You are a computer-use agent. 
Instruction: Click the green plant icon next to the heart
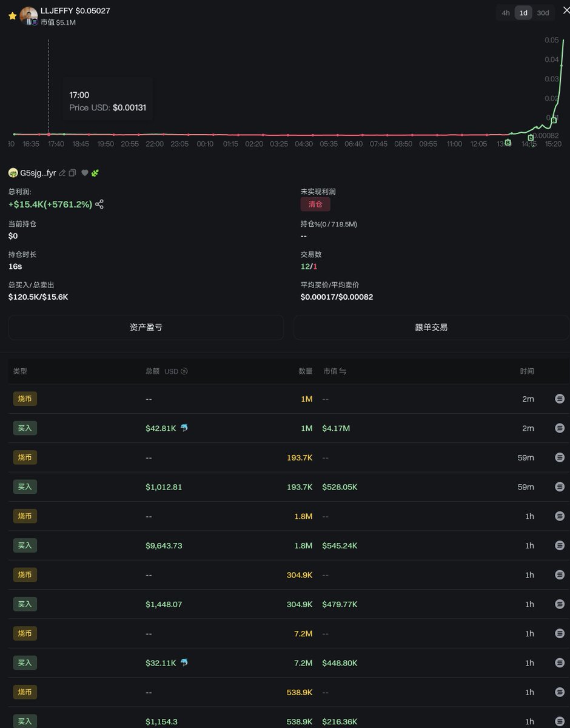point(95,173)
